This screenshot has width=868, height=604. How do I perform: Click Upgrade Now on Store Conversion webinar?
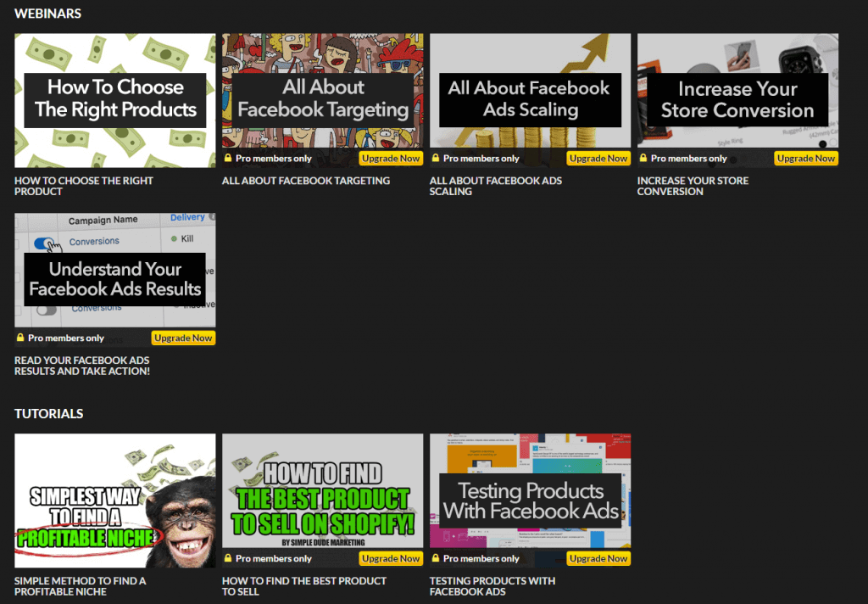click(x=806, y=159)
